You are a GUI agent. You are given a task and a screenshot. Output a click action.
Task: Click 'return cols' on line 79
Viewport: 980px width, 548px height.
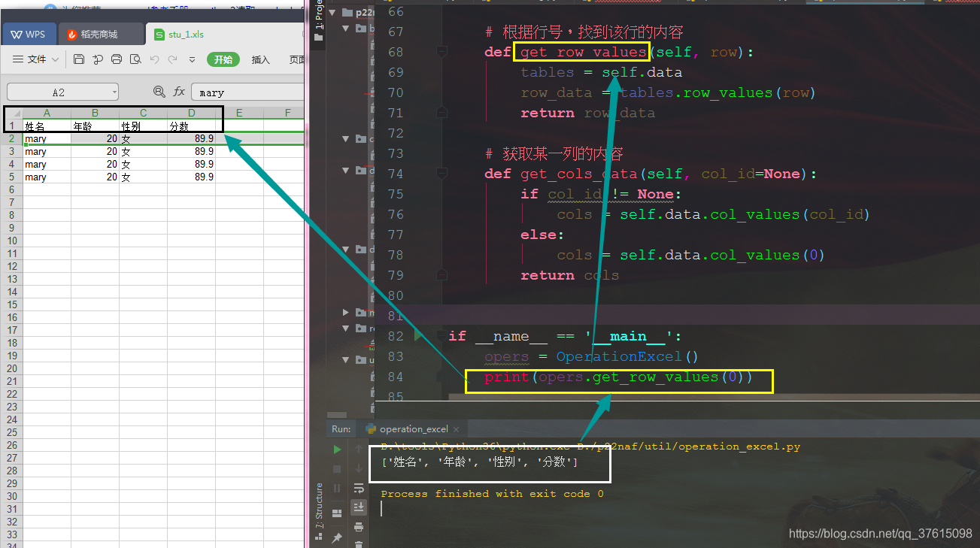pyautogui.click(x=569, y=275)
